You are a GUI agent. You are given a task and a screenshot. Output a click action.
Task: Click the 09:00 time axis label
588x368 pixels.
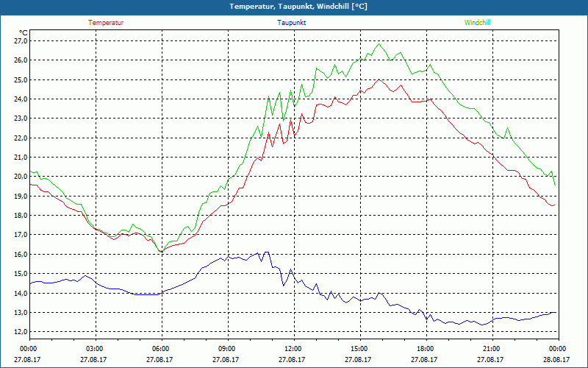(x=226, y=349)
